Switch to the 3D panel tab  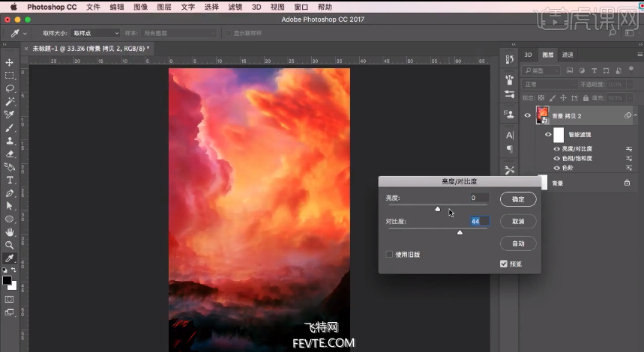529,55
